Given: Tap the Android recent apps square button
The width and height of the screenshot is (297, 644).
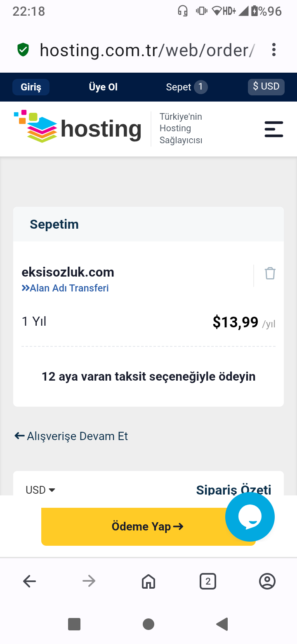Looking at the screenshot, I should tap(74, 624).
